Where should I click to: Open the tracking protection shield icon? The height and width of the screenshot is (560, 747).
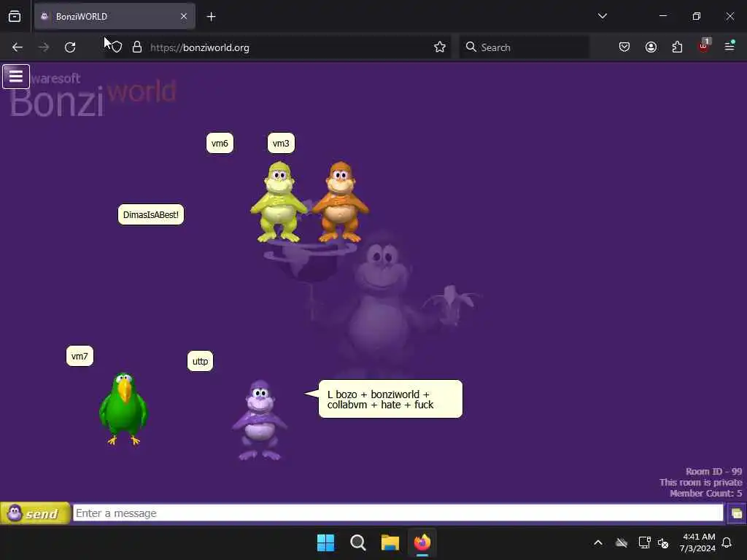[x=117, y=47]
